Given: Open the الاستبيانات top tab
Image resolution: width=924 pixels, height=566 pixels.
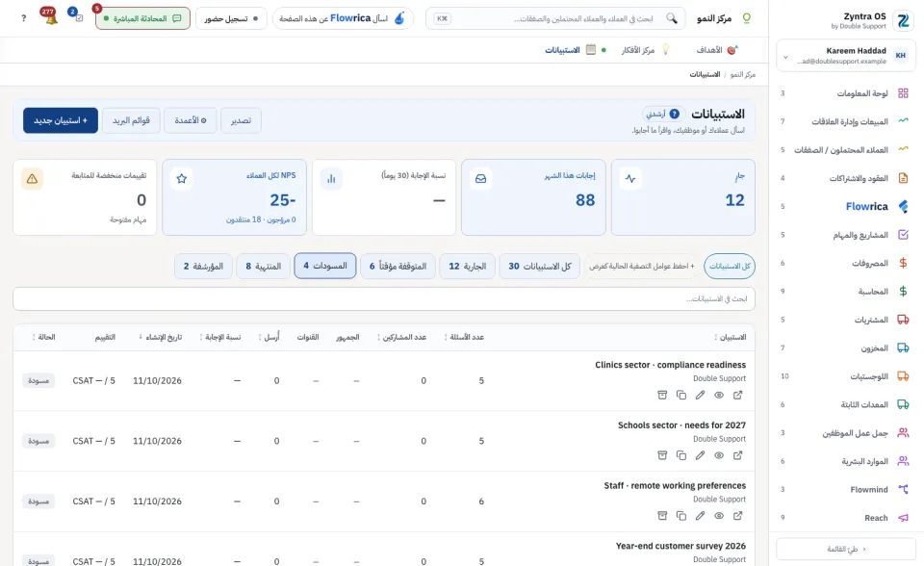Looking at the screenshot, I should (570, 50).
